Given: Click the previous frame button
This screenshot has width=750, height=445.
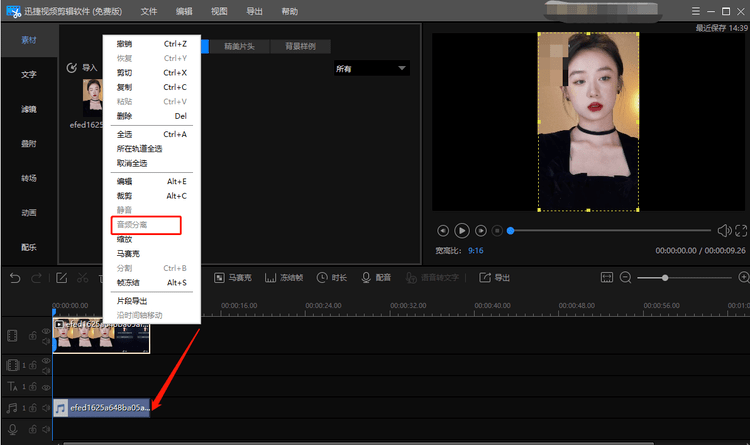Looking at the screenshot, I should coord(443,230).
